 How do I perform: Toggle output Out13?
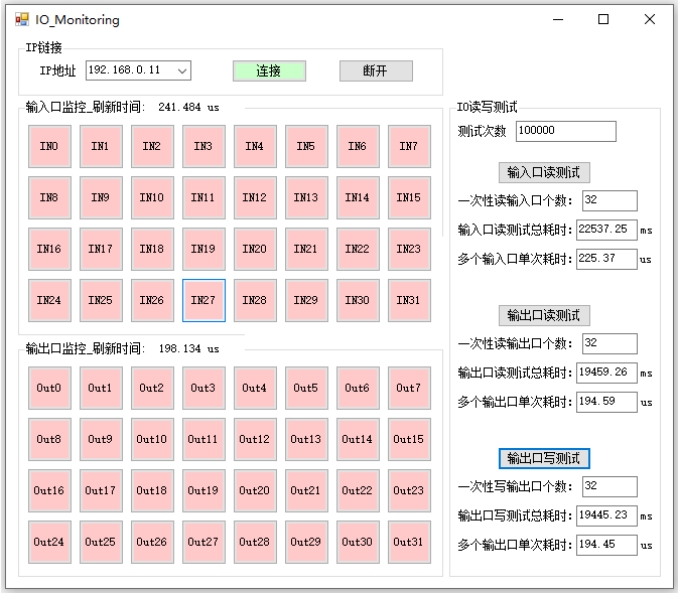306,439
